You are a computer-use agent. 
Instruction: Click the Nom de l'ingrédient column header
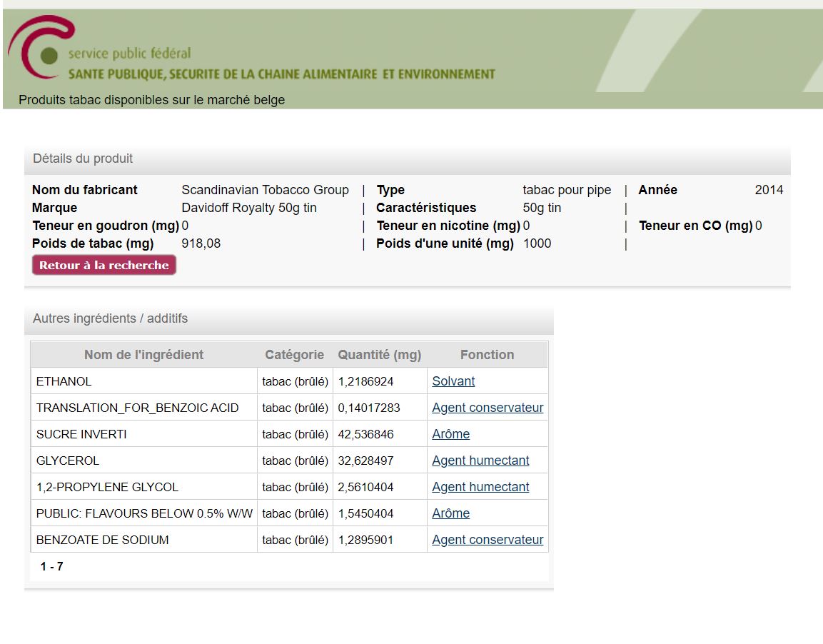(143, 355)
